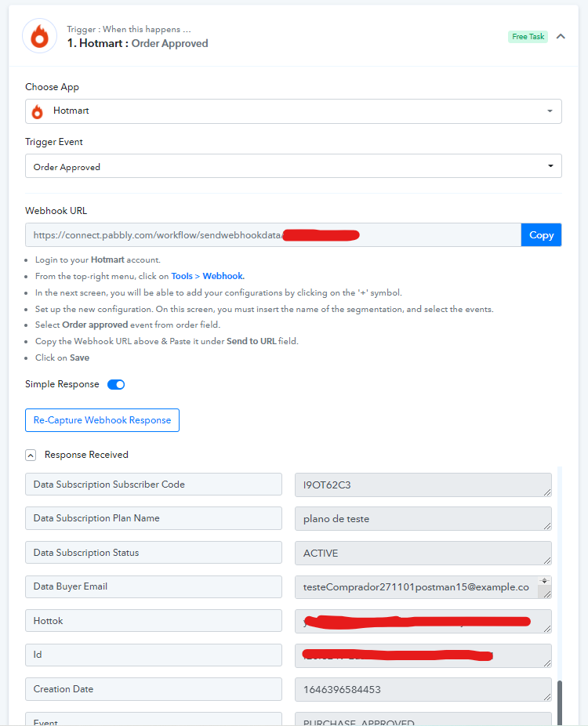Click the Copy button next to the Webhook URL
This screenshot has width=588, height=726.
click(541, 235)
